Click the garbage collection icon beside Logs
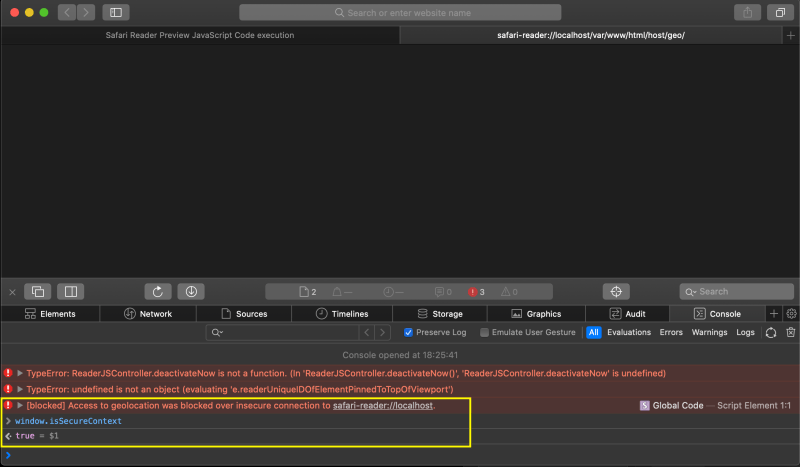Viewport: 800px width, 467px height. pyautogui.click(x=771, y=332)
